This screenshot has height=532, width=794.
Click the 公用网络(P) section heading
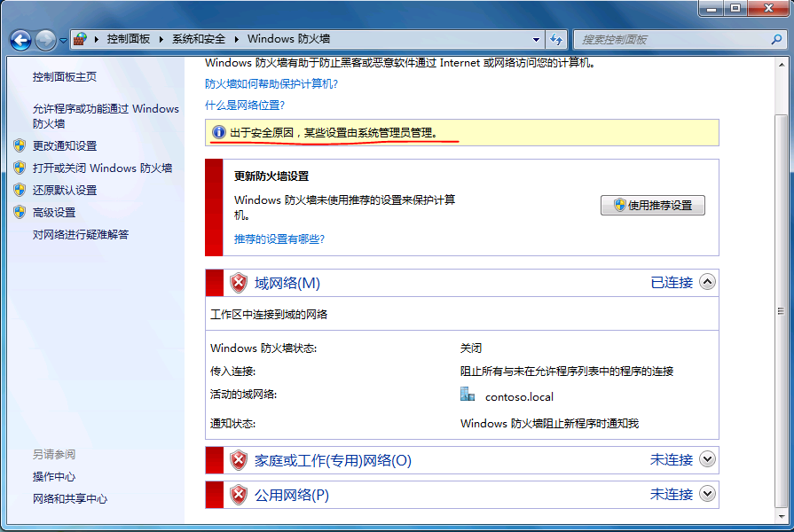292,495
